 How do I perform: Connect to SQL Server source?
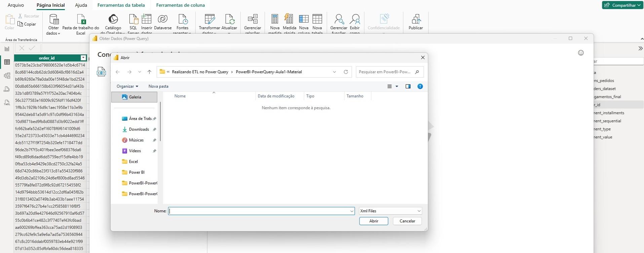click(133, 24)
